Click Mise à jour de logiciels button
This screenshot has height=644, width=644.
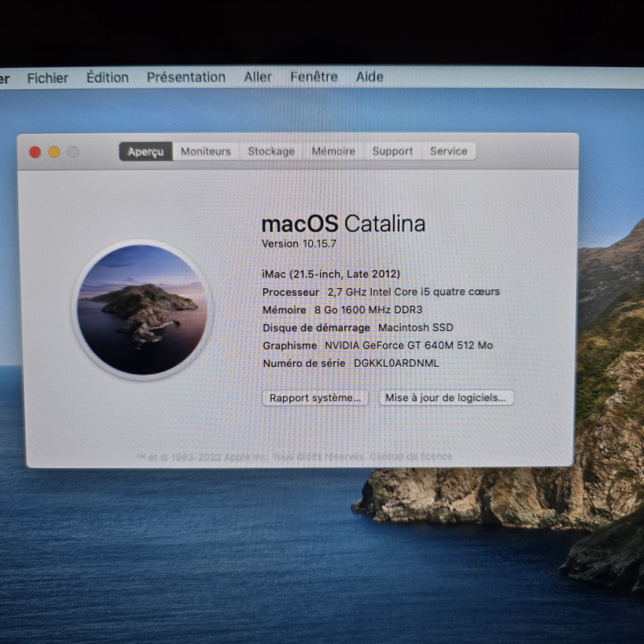(x=446, y=398)
